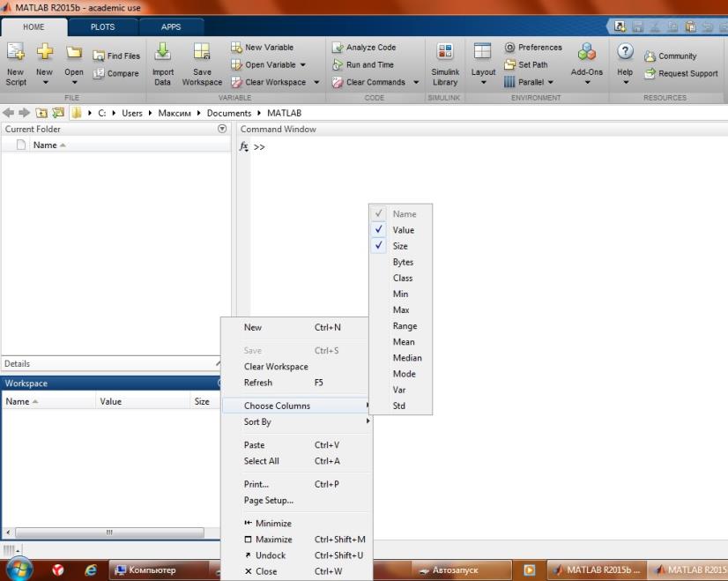Viewport: 728px width, 581px height.
Task: Click Browse for folder icon
Action: pyautogui.click(x=58, y=113)
